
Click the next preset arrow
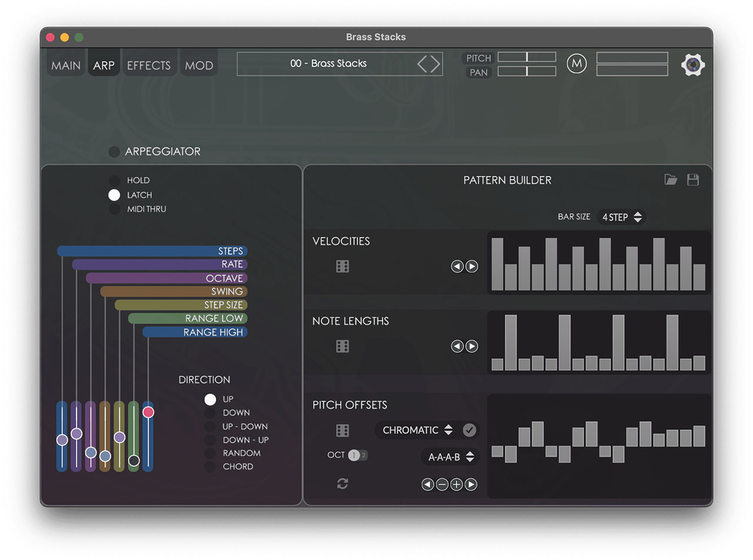point(436,64)
